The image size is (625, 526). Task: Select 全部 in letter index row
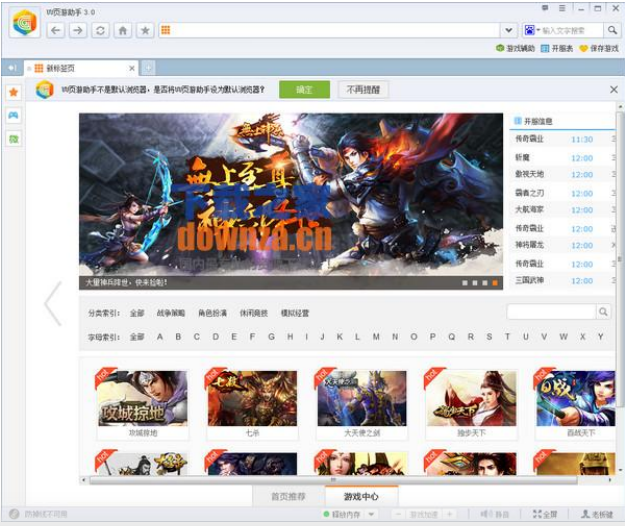click(x=137, y=337)
